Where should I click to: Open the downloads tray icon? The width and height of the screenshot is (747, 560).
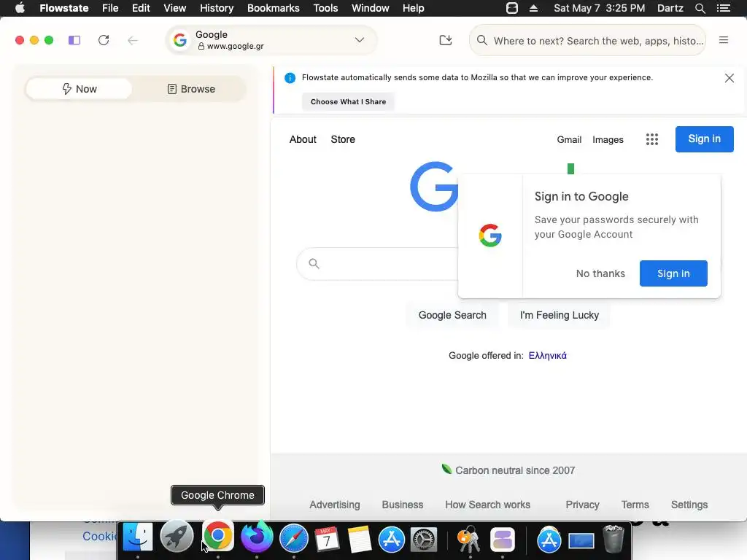tap(446, 41)
